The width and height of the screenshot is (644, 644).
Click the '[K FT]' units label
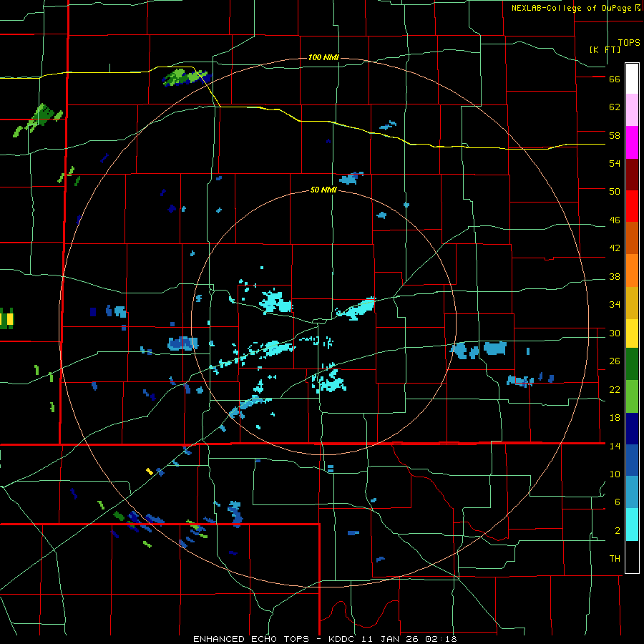(605, 49)
